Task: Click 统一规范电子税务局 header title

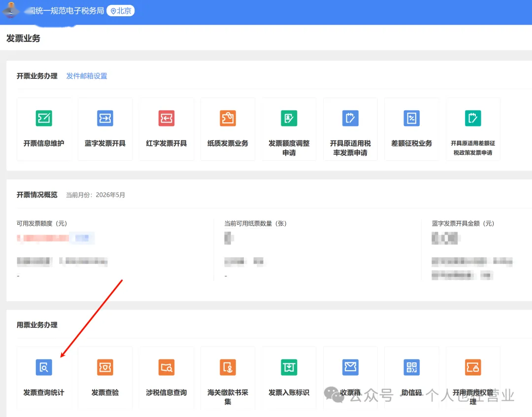Action: [67, 11]
